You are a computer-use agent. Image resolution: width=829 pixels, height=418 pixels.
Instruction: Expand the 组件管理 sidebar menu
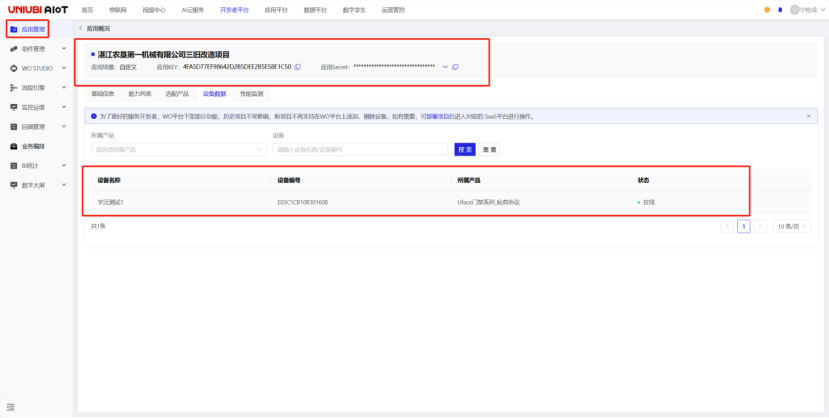tap(63, 48)
